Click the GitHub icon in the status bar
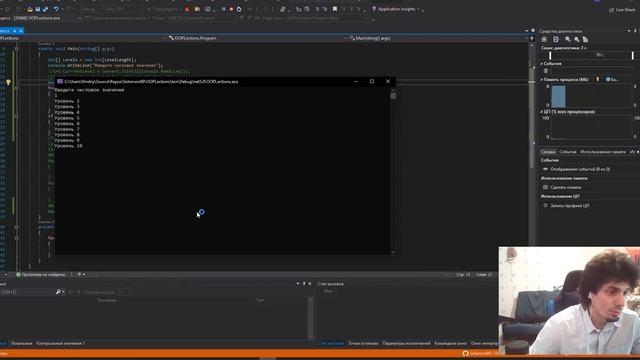The width and height of the screenshot is (640, 360). tap(465, 353)
